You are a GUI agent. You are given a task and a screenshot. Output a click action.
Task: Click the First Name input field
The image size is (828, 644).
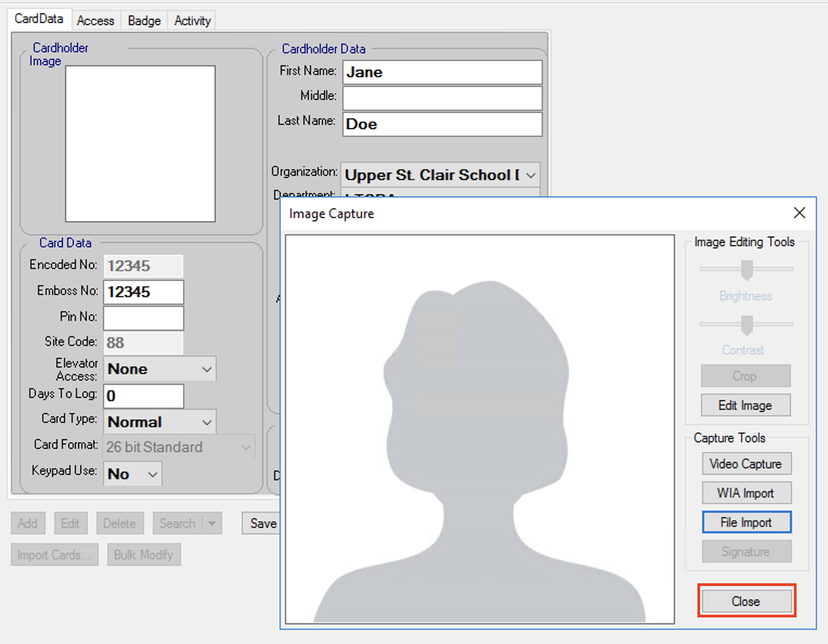442,72
